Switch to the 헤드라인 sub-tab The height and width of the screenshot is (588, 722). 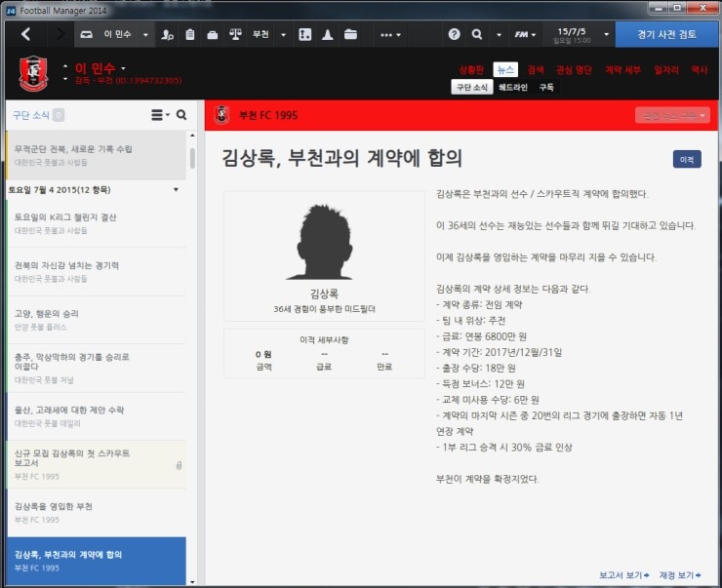pos(512,87)
